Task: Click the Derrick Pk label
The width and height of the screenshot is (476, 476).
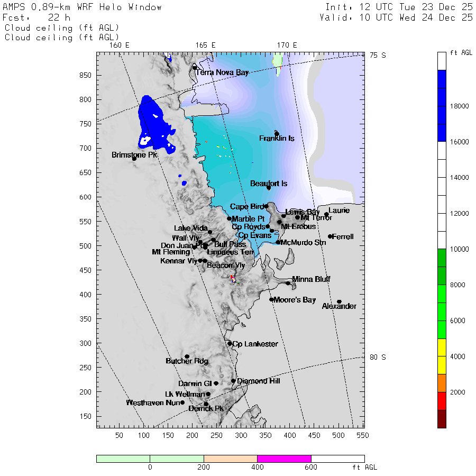Action: (206, 409)
